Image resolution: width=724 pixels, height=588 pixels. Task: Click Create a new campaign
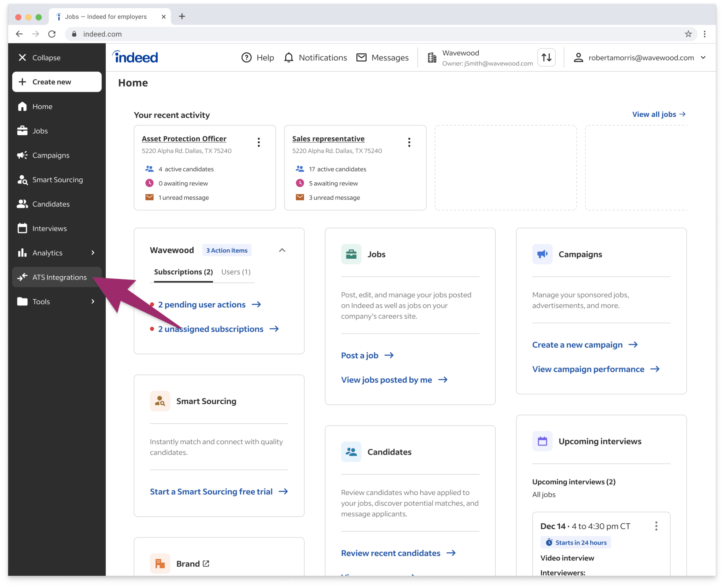(x=585, y=345)
